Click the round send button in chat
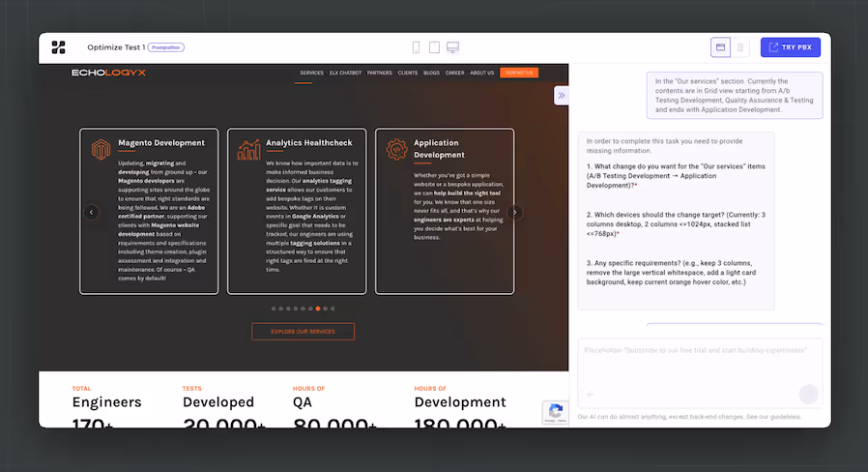Screen dimensions: 868x472 coord(808,395)
